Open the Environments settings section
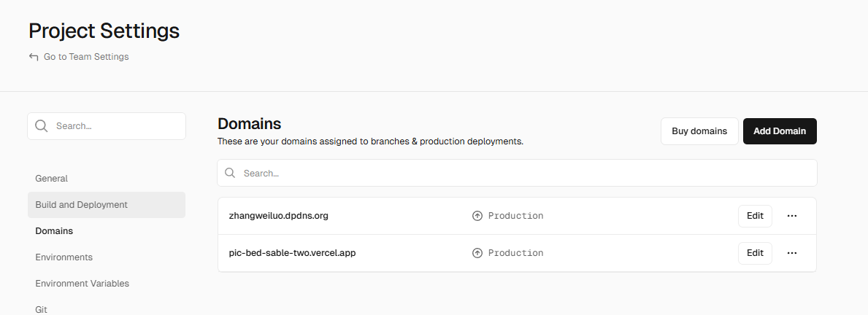Image resolution: width=868 pixels, height=315 pixels. coord(64,257)
